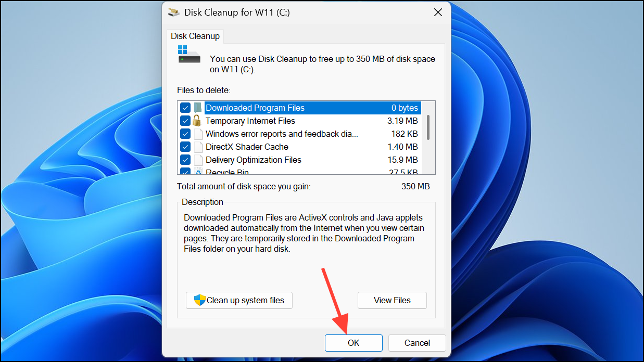This screenshot has height=362, width=644.
Task: Click the Recycle Bin icon in the list
Action: coord(198,171)
